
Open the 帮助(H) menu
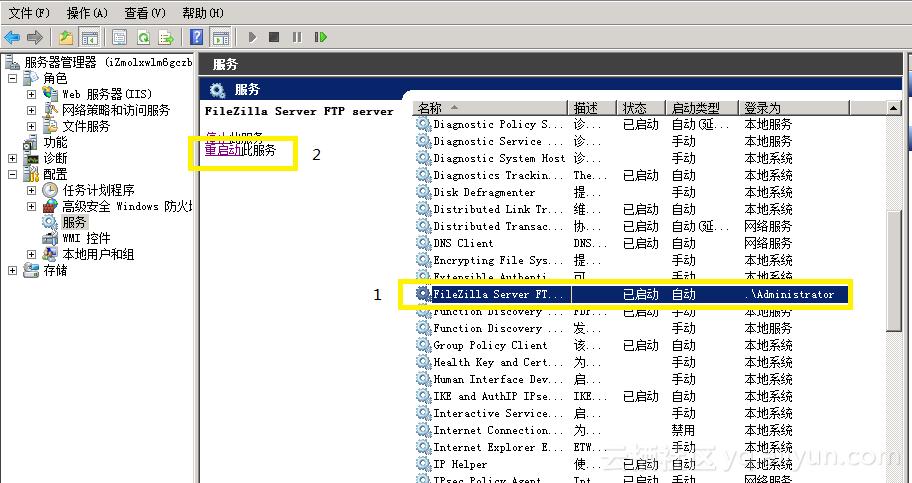(203, 13)
